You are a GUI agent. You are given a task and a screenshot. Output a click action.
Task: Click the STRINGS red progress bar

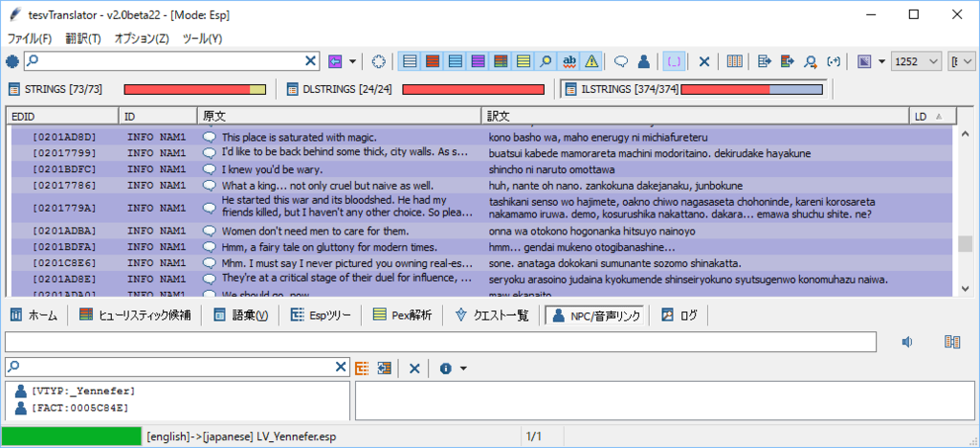(x=195, y=89)
